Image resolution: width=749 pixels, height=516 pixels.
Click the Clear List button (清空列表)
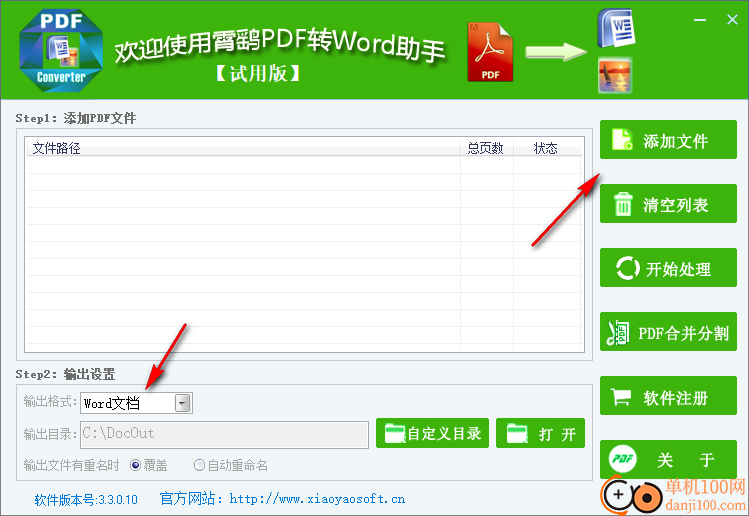[668, 204]
